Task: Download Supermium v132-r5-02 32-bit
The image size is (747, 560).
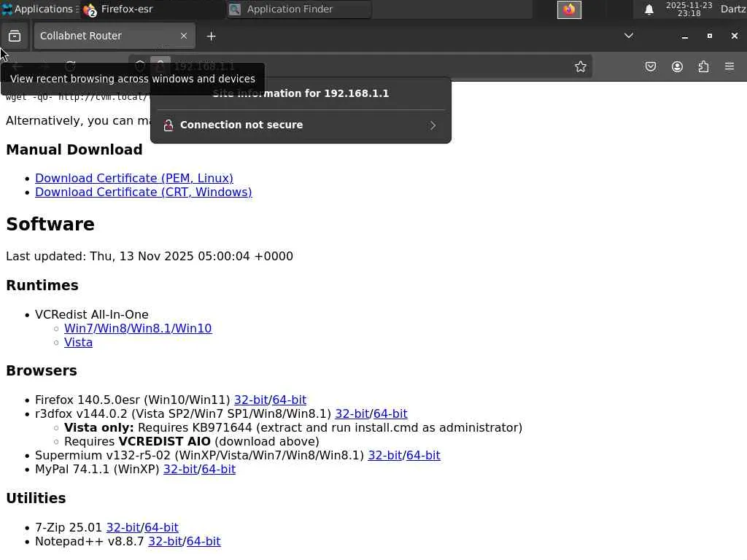Action: tap(385, 455)
